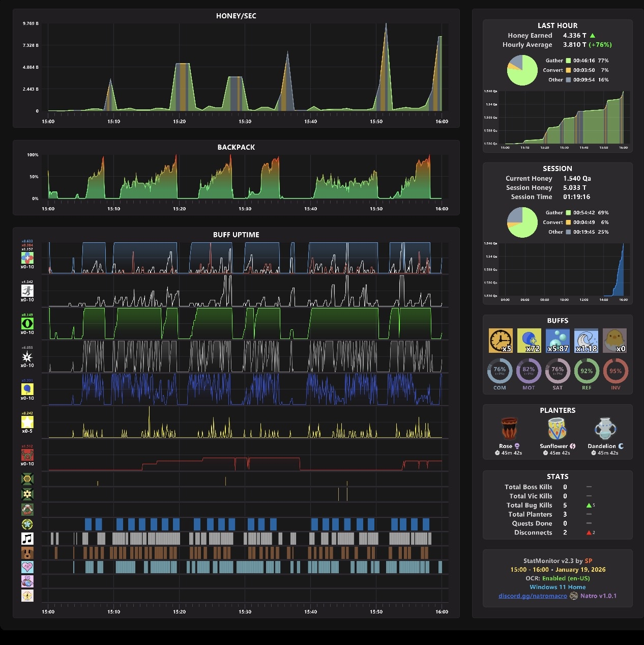Viewport: 644px width, 645px height.
Task: Click the Dandelion planter vase icon
Action: pyautogui.click(x=605, y=429)
